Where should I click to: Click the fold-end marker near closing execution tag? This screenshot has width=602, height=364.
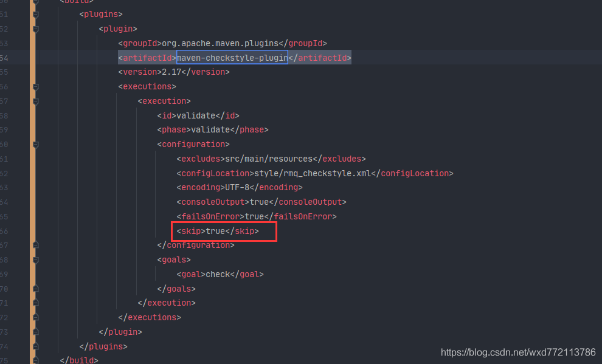[35, 303]
